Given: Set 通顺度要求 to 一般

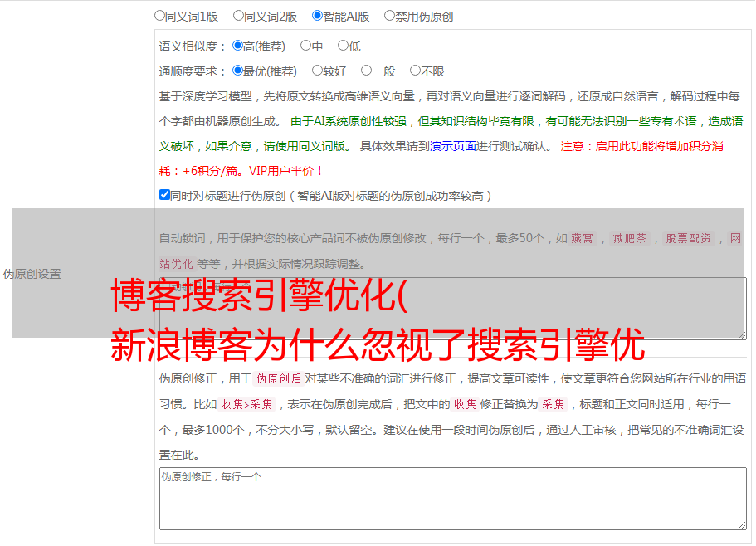Looking at the screenshot, I should [367, 71].
